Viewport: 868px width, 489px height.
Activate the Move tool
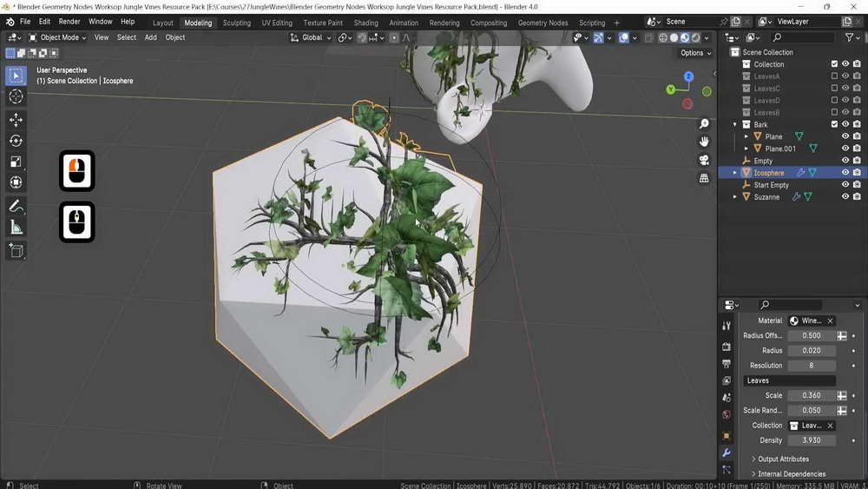point(16,120)
